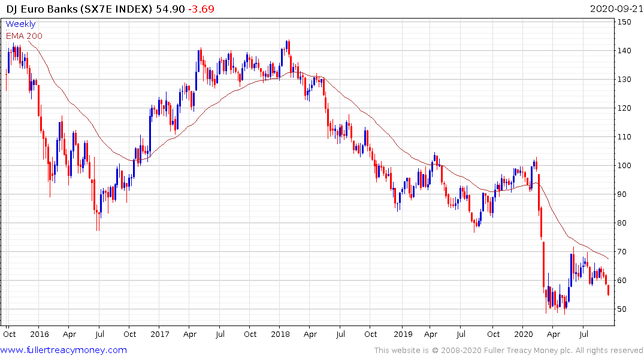Click the 90 price axis label

(x=622, y=194)
